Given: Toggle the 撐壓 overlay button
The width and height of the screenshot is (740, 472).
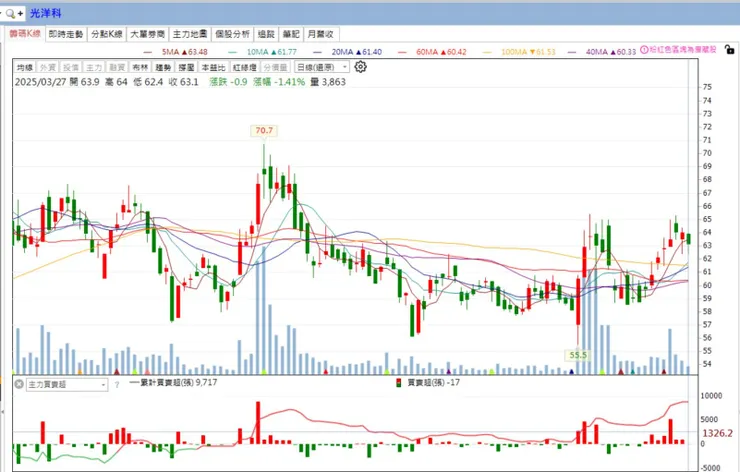Looking at the screenshot, I should (x=186, y=67).
